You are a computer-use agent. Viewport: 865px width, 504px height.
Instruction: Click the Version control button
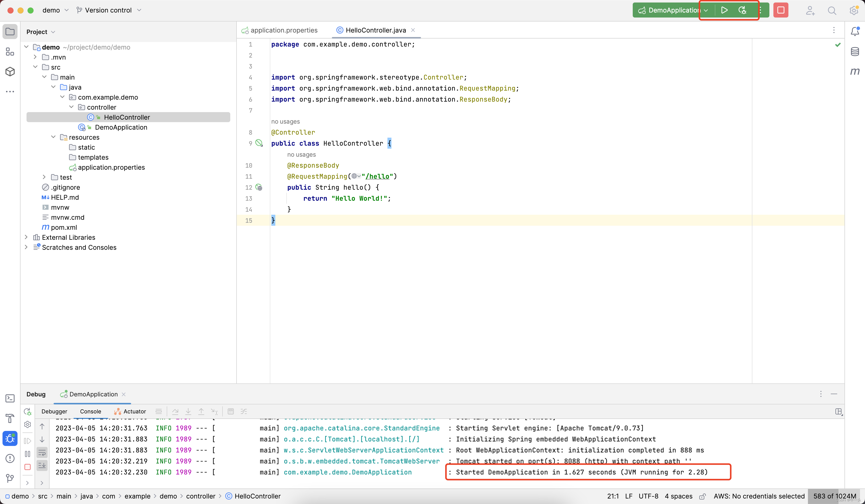tap(108, 10)
